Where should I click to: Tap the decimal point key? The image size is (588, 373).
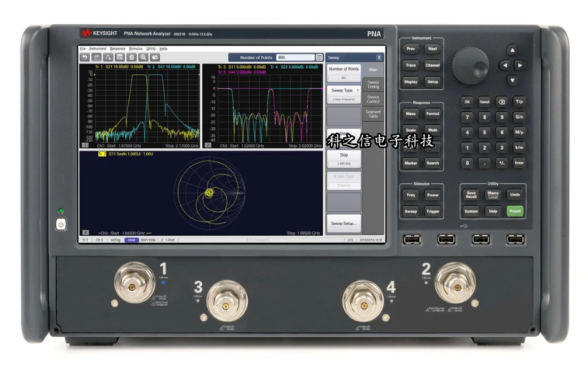tap(484, 163)
